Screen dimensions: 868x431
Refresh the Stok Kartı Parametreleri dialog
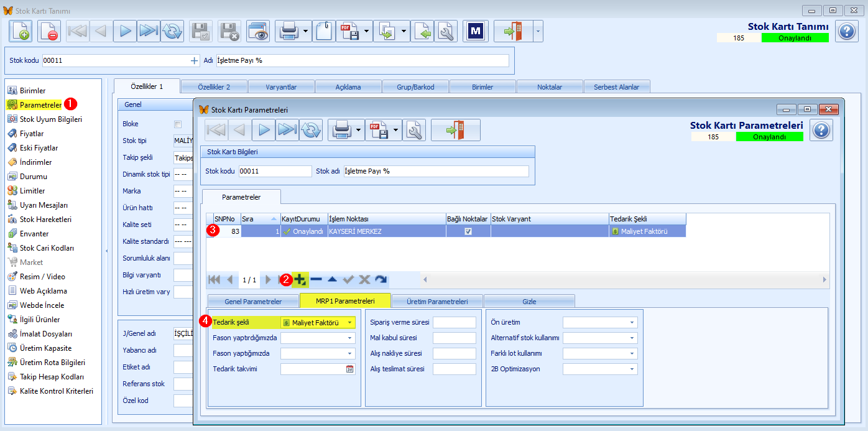[311, 130]
